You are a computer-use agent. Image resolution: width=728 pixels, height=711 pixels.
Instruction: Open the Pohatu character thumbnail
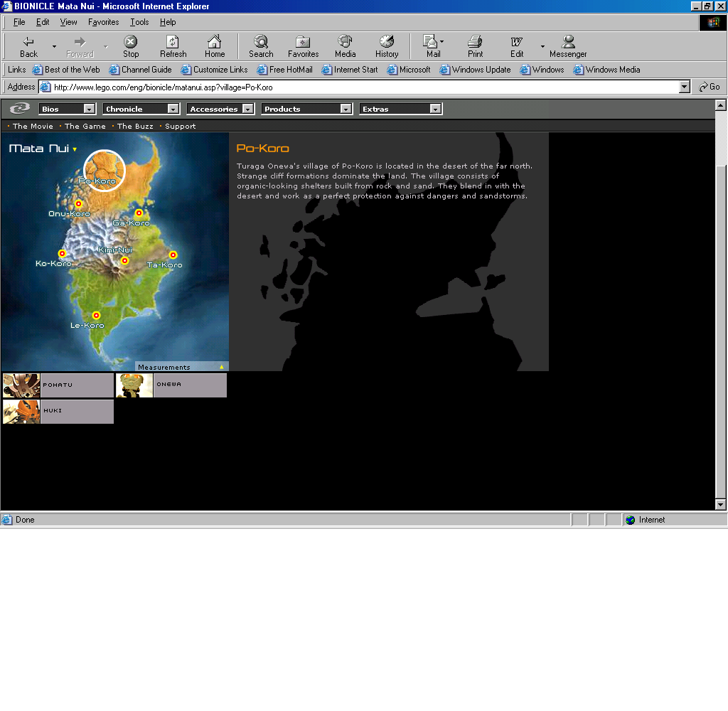[x=21, y=385]
